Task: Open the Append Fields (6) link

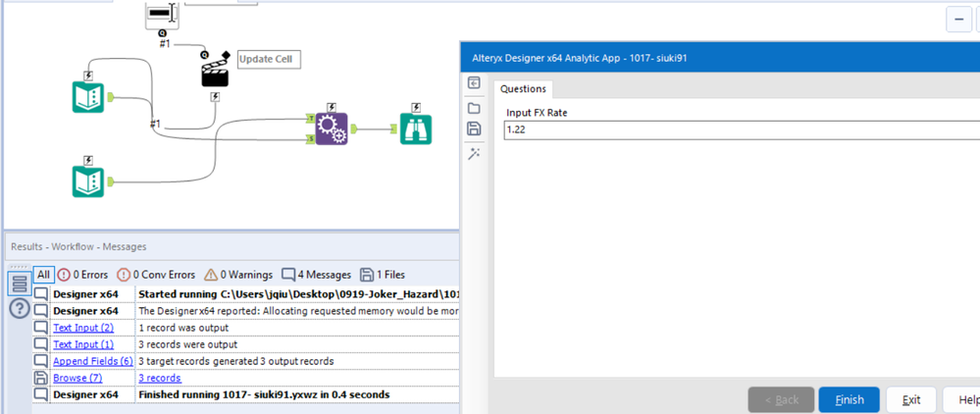Action: pos(92,361)
